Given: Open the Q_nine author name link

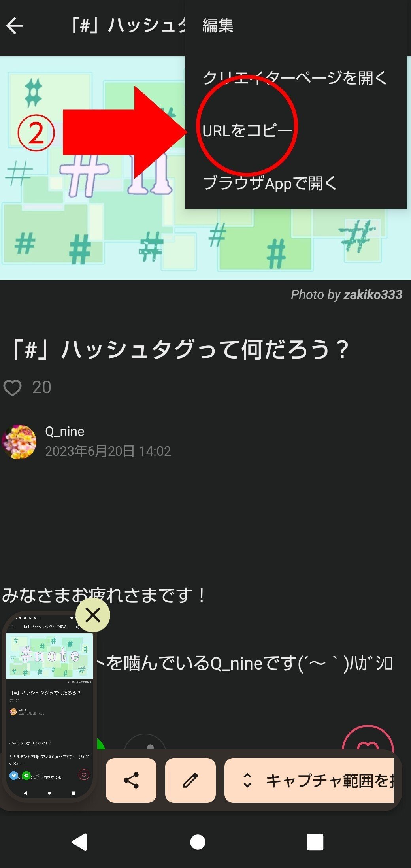Looking at the screenshot, I should (65, 431).
